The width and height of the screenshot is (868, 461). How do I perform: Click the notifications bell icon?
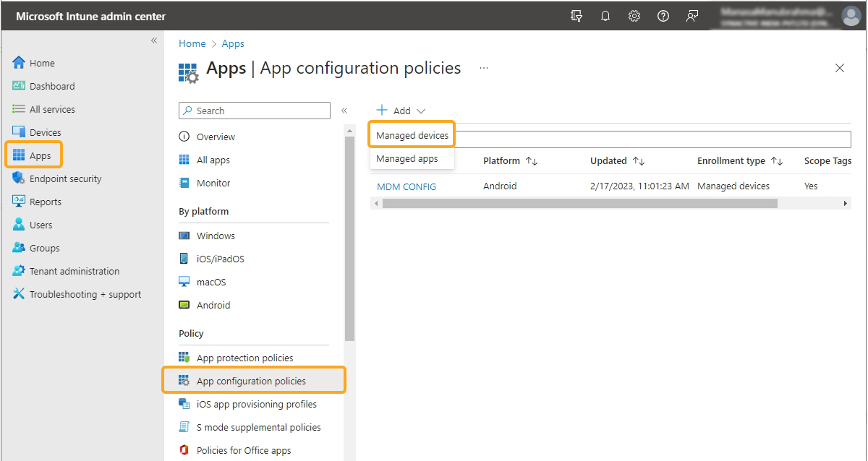tap(605, 16)
